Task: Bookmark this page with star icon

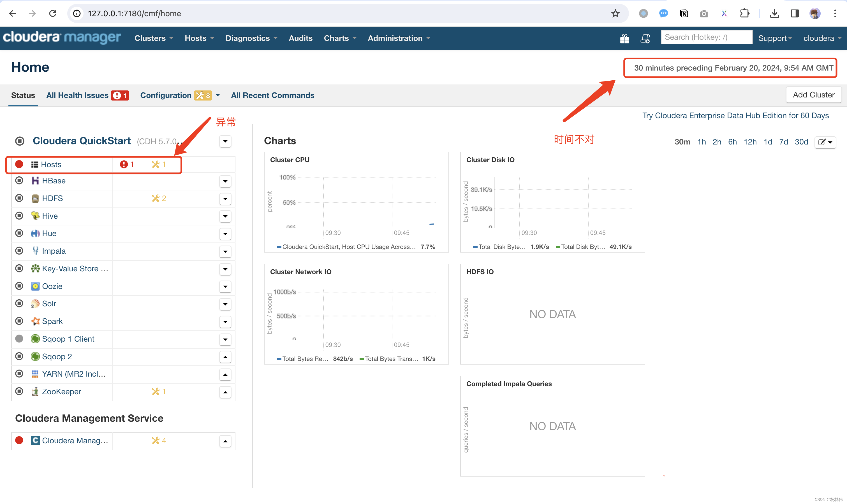Action: click(x=615, y=14)
